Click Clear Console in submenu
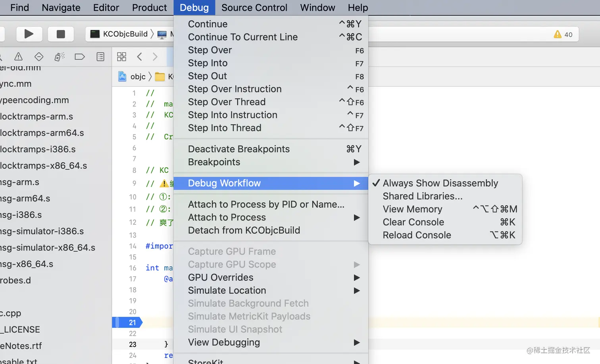This screenshot has height=364, width=600. (413, 222)
